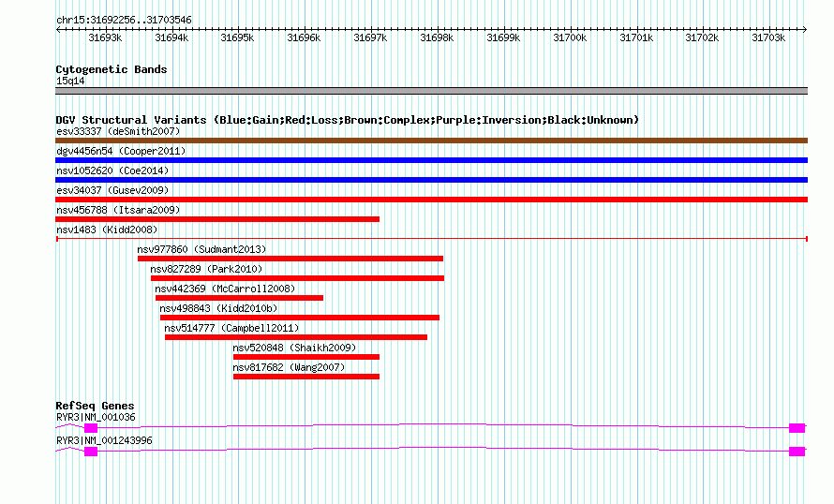Click the thin nsv1483 (Kidd2008) variant line
The height and width of the screenshot is (504, 834).
coord(431,239)
